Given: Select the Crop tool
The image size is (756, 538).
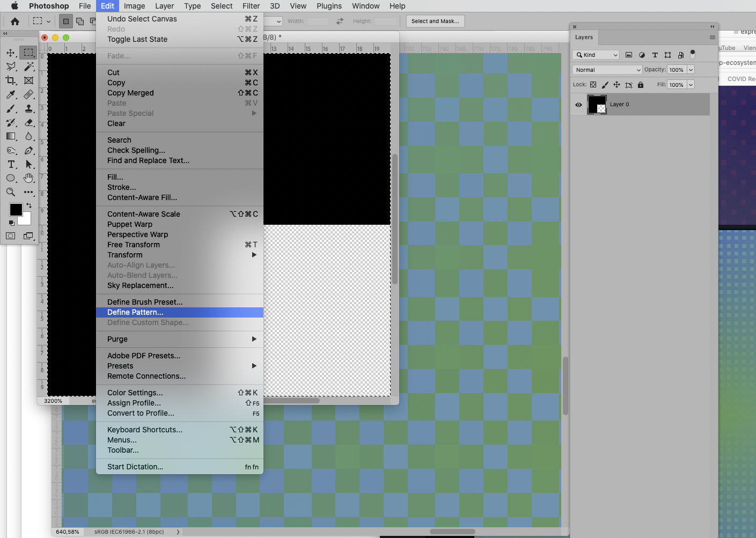Looking at the screenshot, I should (x=11, y=81).
